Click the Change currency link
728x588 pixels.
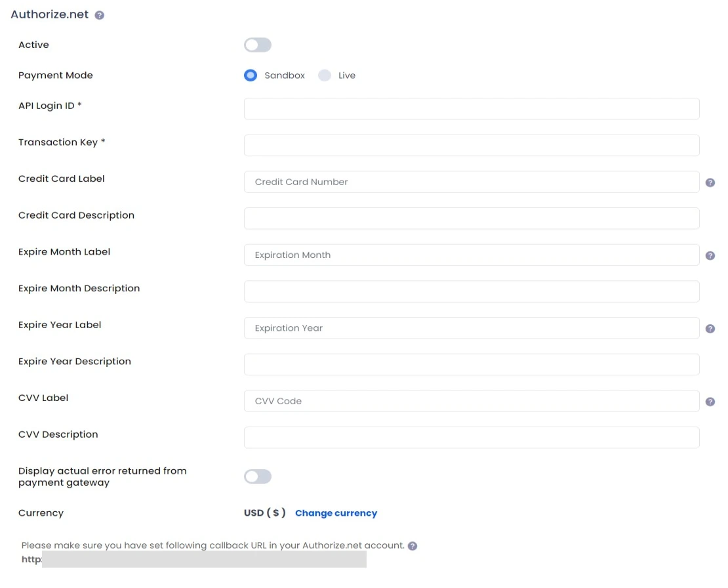click(336, 513)
